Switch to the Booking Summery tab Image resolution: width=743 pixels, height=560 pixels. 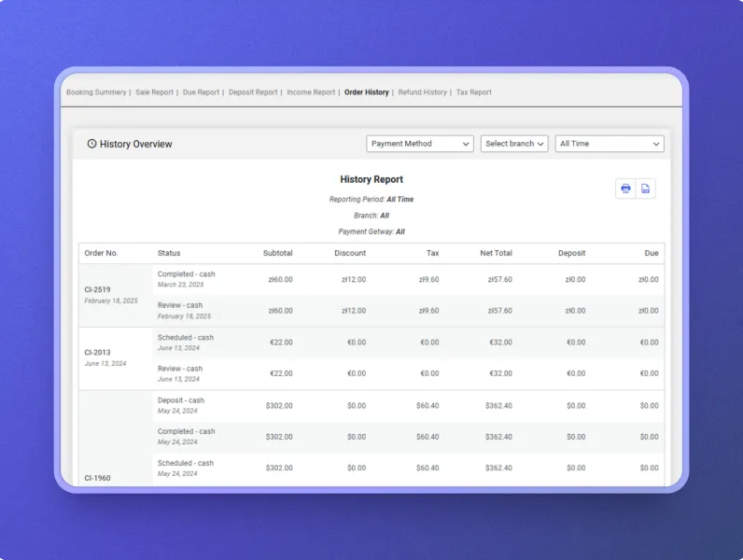pyautogui.click(x=96, y=92)
